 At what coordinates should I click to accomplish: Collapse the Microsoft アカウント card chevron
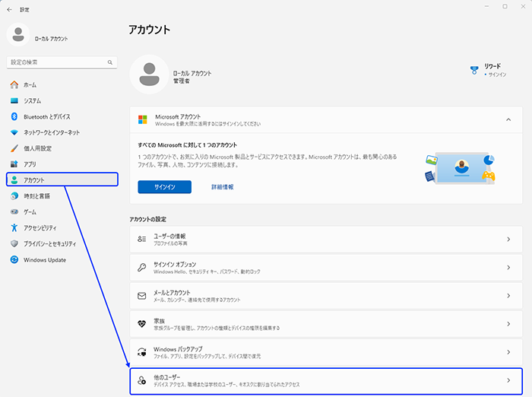point(508,120)
